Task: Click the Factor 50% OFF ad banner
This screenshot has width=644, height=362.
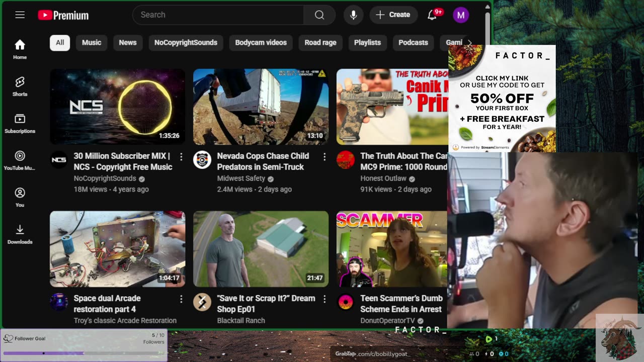Action: click(x=502, y=99)
